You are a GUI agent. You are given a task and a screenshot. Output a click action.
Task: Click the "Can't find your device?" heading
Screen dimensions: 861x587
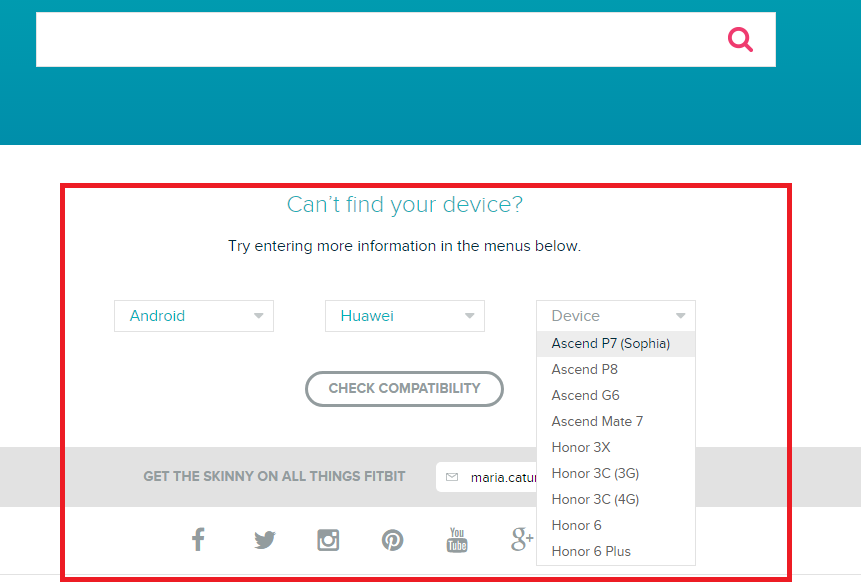tap(405, 204)
